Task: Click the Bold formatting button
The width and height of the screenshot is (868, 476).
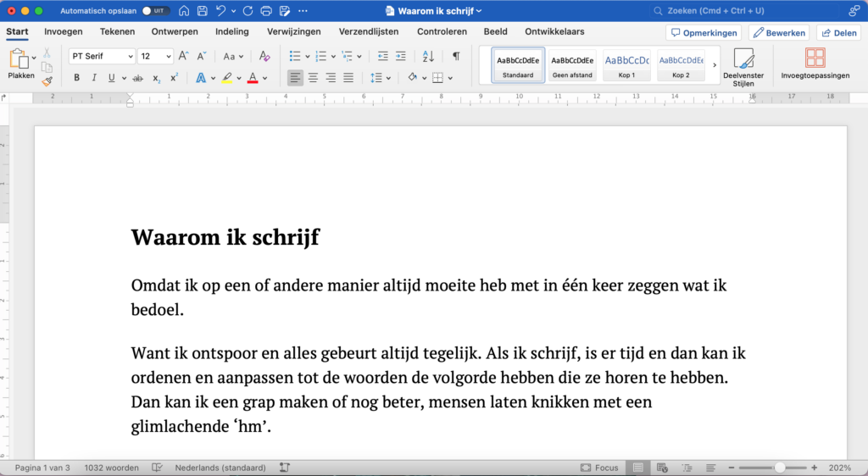Action: click(76, 78)
